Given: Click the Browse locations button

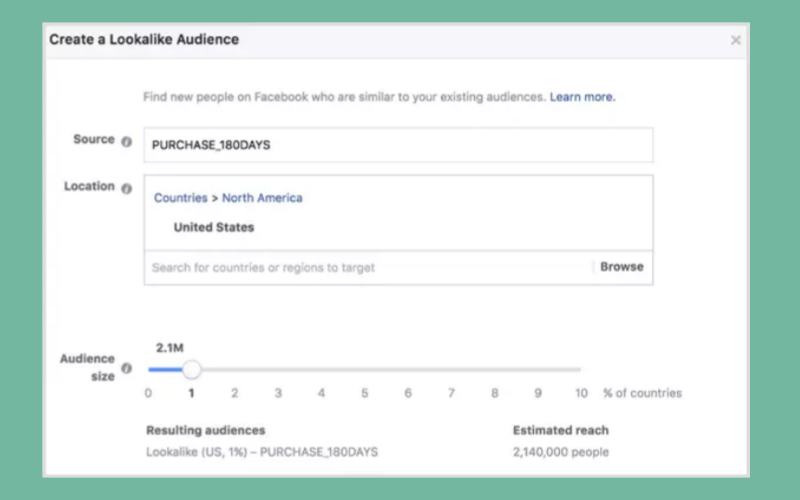Looking at the screenshot, I should click(x=621, y=266).
